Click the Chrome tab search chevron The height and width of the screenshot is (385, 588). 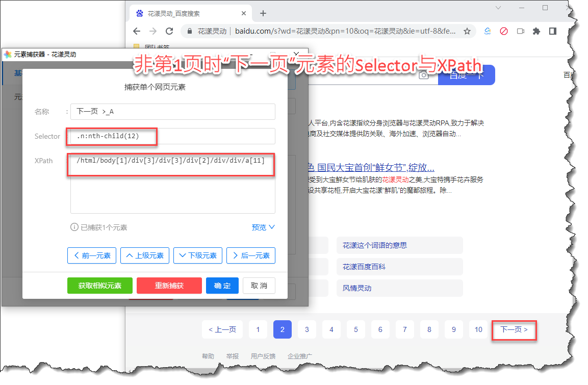(x=498, y=8)
